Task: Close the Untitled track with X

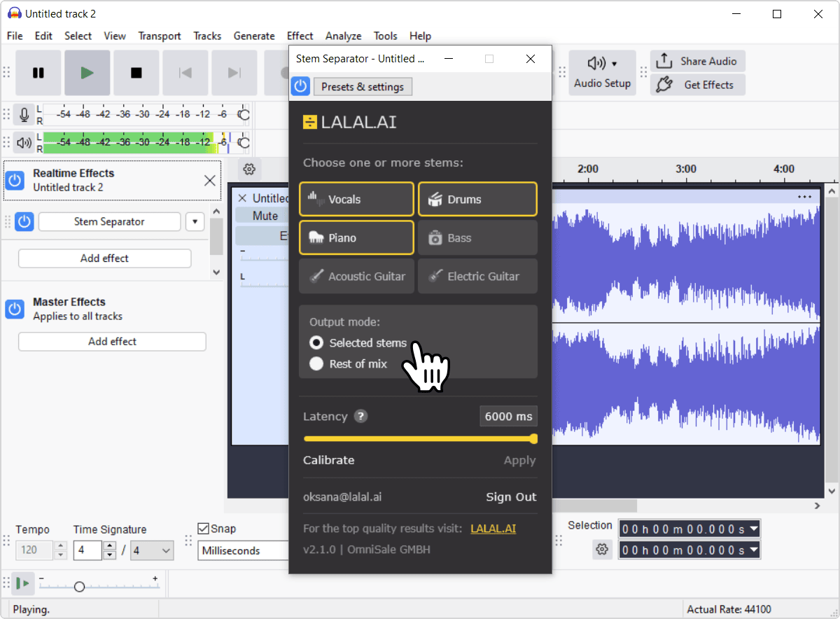Action: point(242,198)
